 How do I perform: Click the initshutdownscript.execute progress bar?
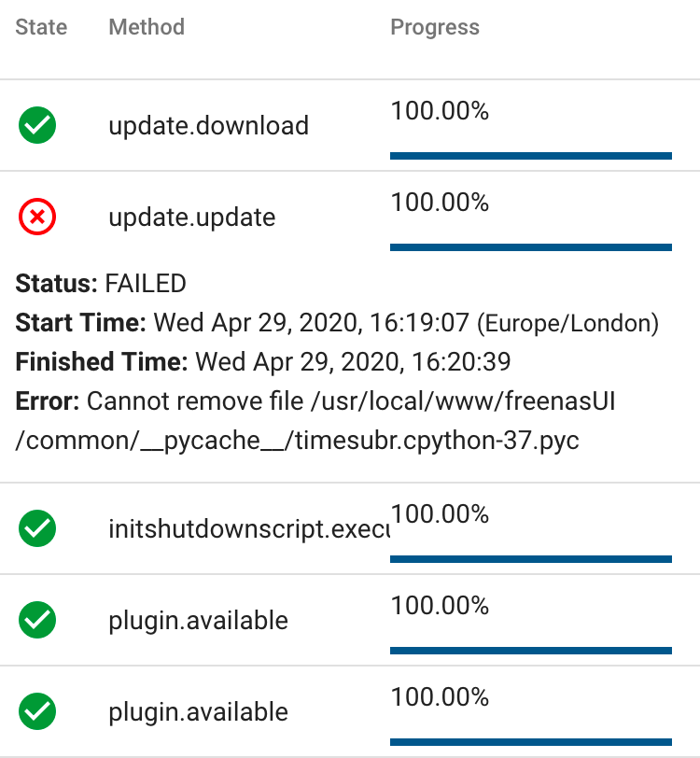click(x=531, y=559)
